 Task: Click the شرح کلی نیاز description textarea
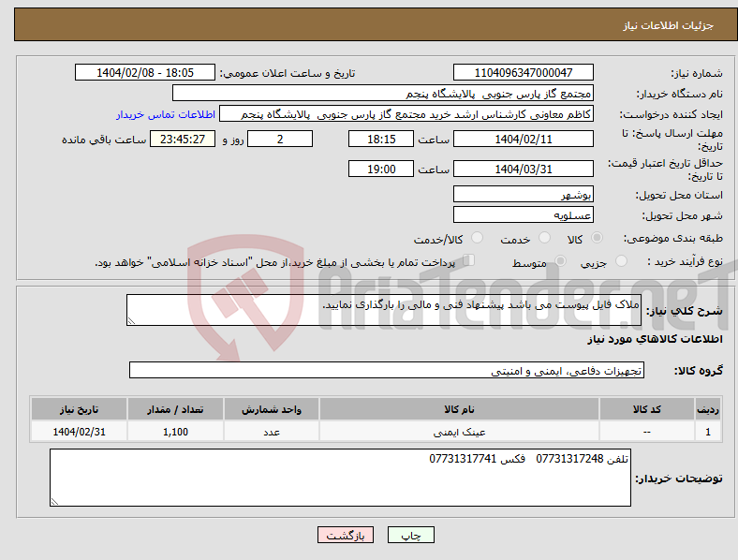pos(384,310)
